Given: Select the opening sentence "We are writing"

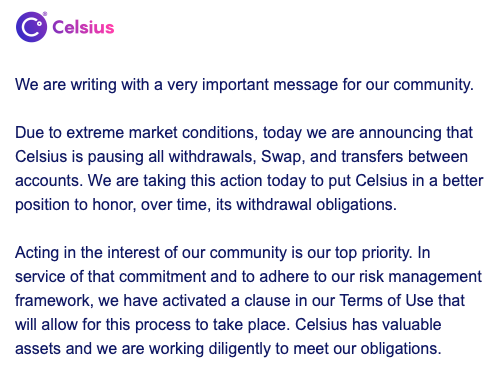Looking at the screenshot, I should coord(65,84).
